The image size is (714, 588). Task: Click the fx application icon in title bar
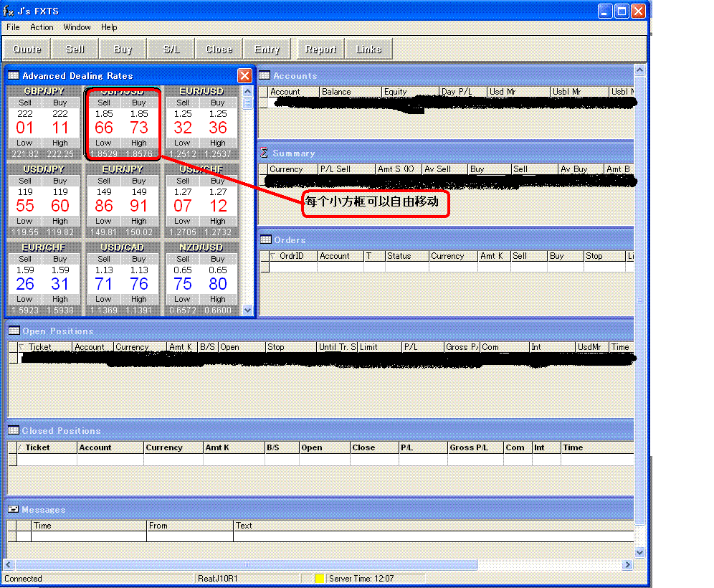(8, 11)
